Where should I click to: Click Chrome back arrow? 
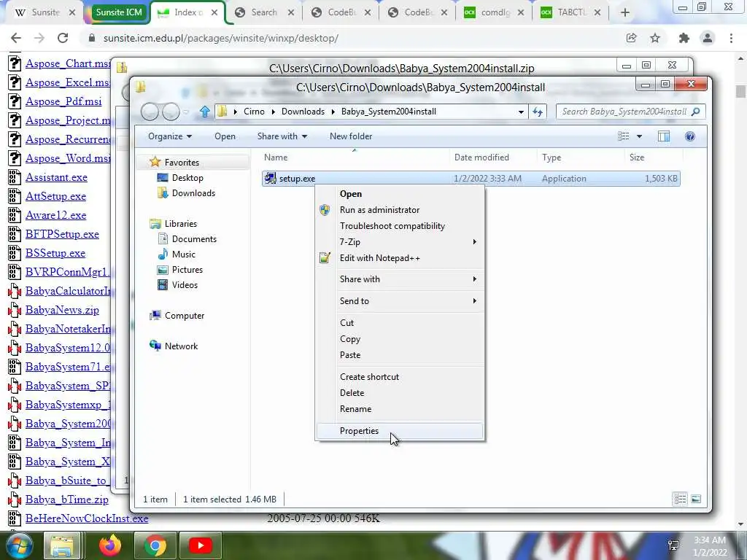[x=16, y=38]
